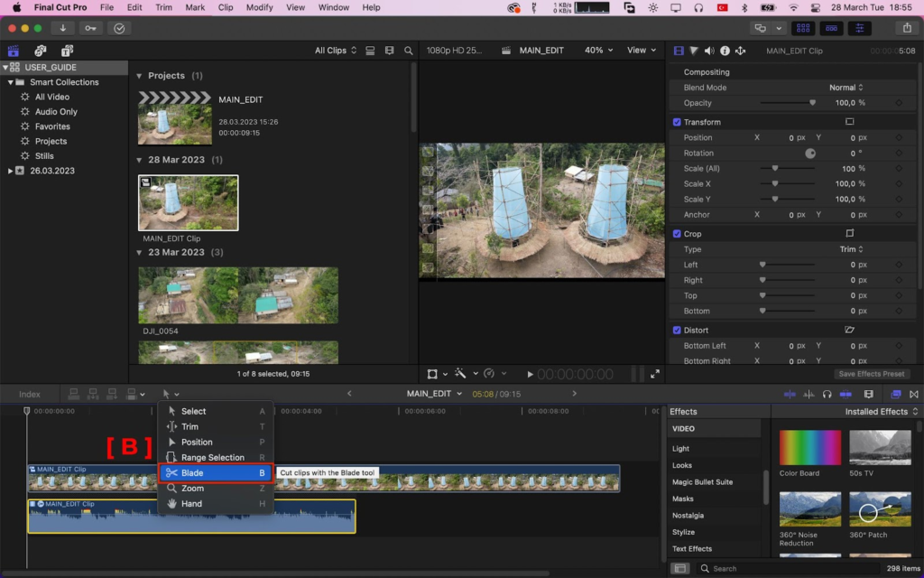Open clip appearance filmstrip icon in timeline

pyautogui.click(x=868, y=394)
